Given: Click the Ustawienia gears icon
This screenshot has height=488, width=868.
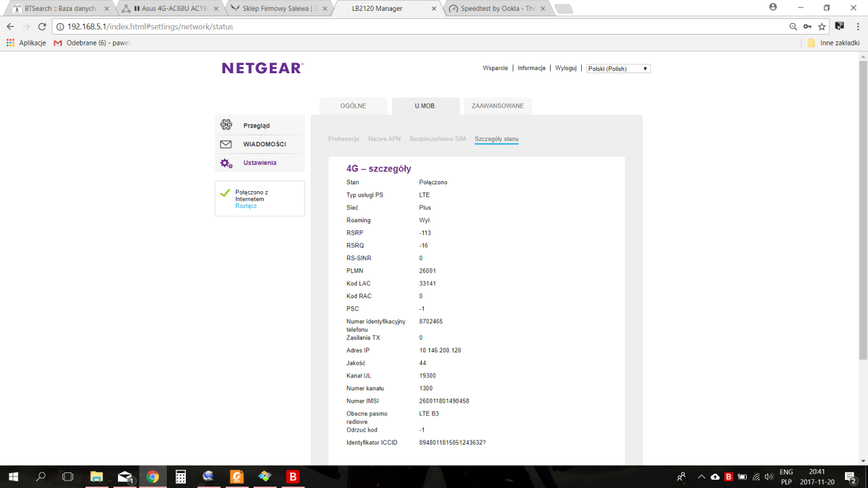Looking at the screenshot, I should (226, 163).
